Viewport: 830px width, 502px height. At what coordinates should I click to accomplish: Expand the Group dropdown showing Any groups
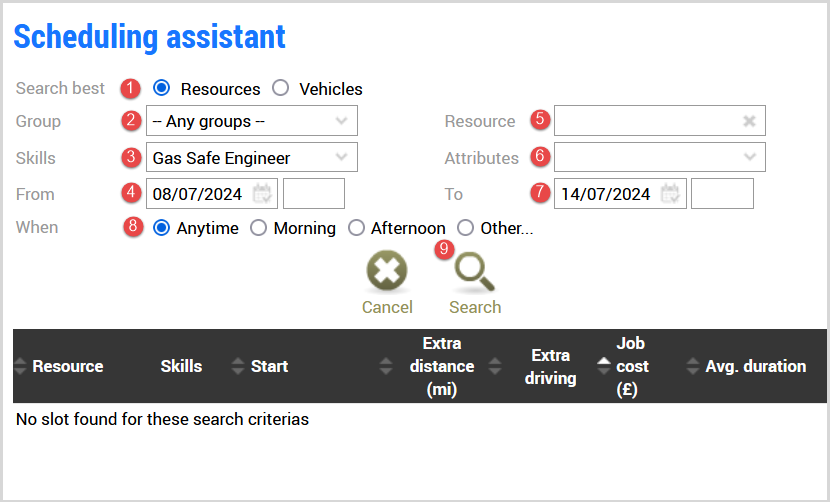pos(251,121)
